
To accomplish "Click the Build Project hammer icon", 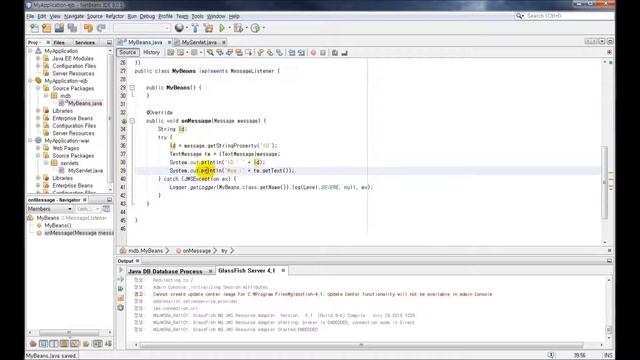I will 195,28.
